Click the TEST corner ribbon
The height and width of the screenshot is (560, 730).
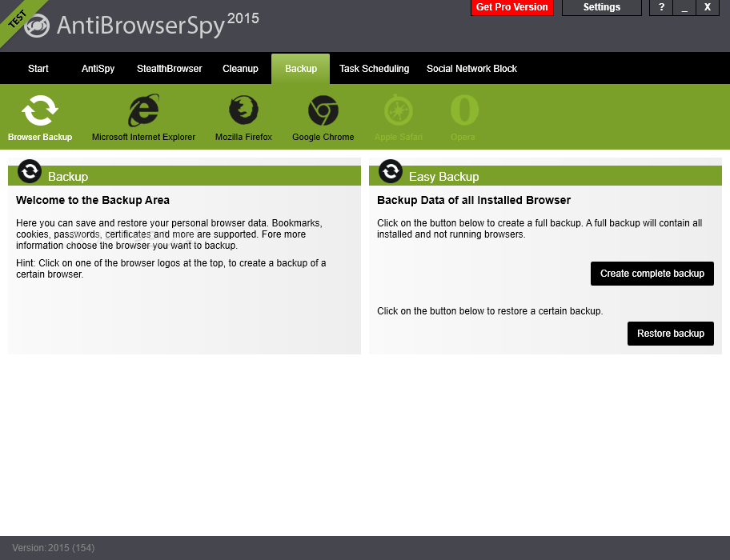click(17, 18)
